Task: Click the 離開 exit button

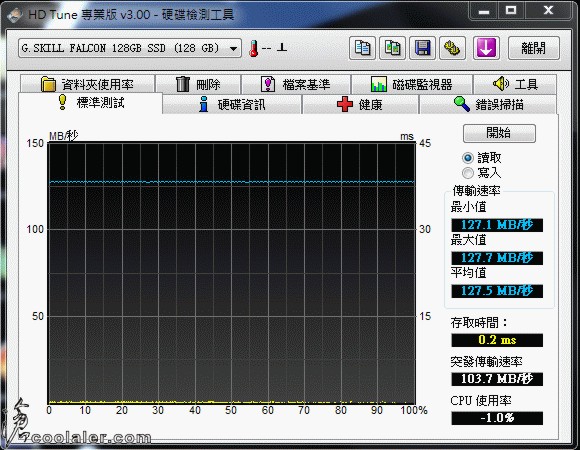Action: 533,48
